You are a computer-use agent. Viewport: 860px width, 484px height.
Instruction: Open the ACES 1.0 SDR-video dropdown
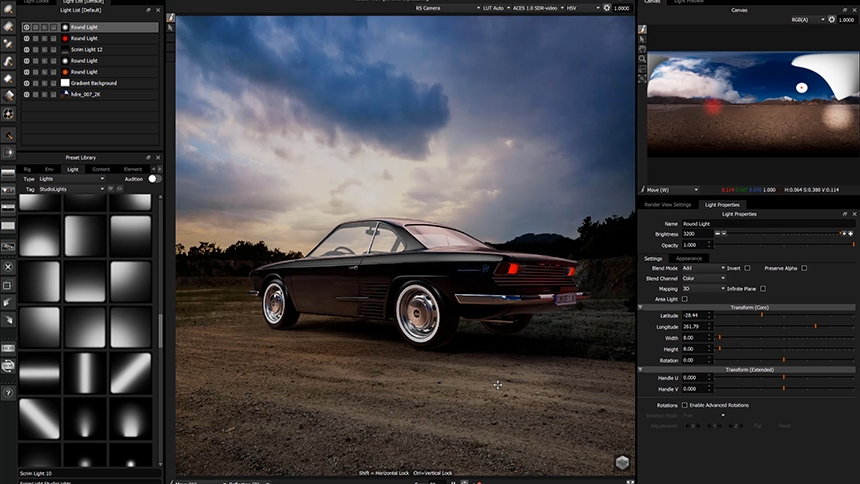[538, 8]
